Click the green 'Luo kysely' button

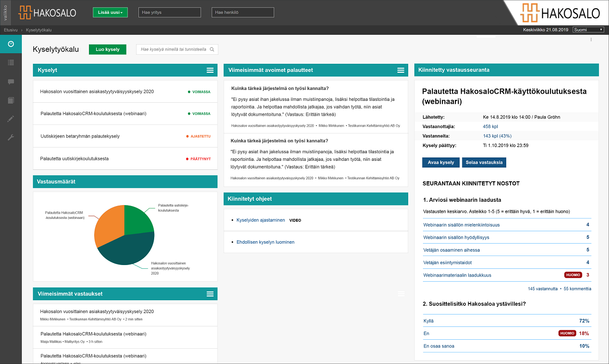click(108, 49)
